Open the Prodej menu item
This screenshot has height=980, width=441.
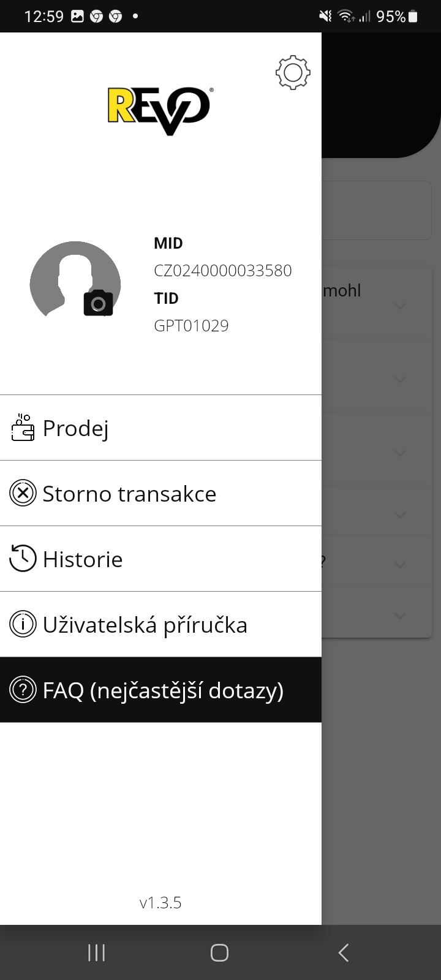[76, 428]
